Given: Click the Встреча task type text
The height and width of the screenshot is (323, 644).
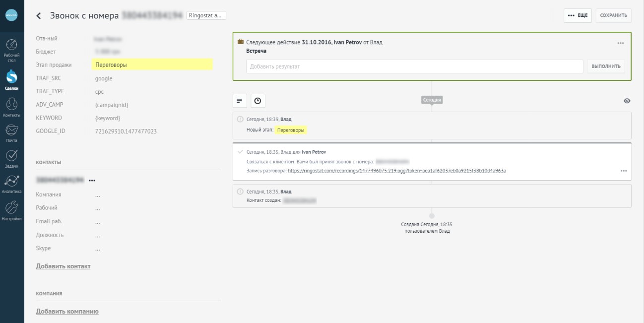Looking at the screenshot, I should [256, 51].
